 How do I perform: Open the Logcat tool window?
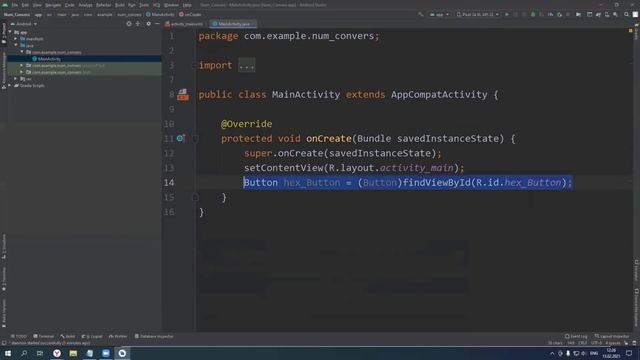92,336
